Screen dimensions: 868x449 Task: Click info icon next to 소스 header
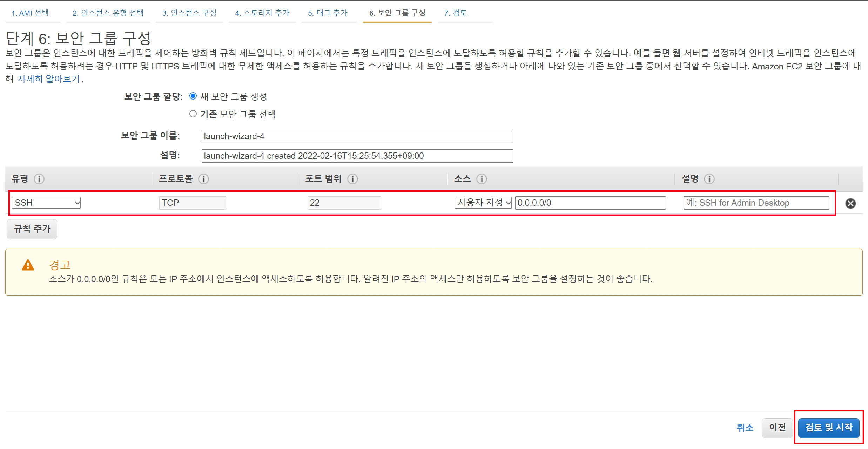[x=482, y=179]
